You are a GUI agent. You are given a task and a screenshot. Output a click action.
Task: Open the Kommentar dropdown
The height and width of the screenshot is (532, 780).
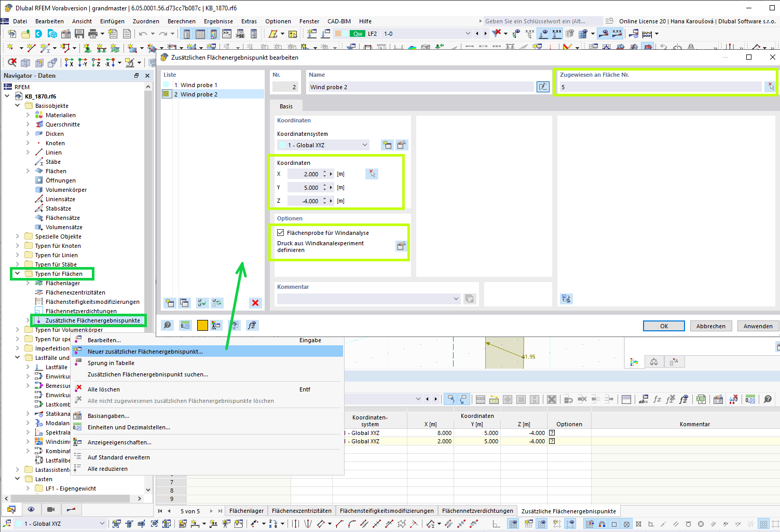(368, 299)
